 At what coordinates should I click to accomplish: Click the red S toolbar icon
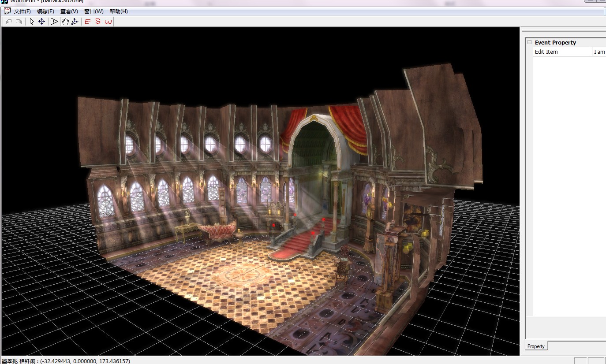pos(98,22)
